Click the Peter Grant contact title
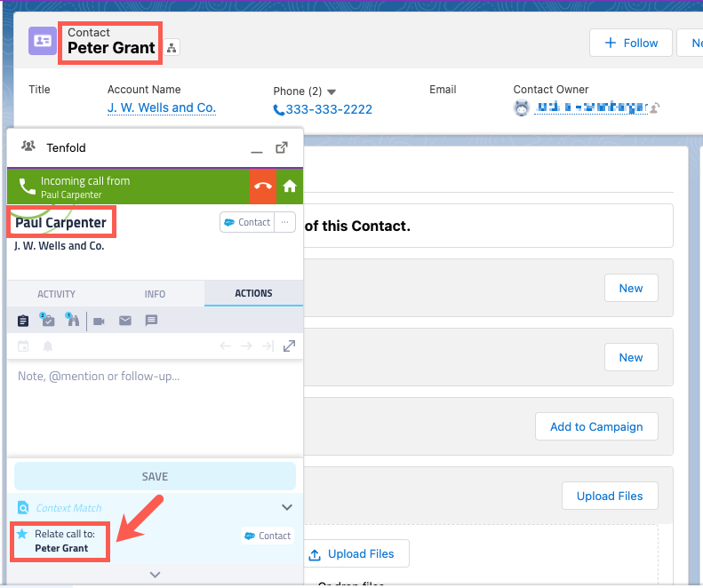The width and height of the screenshot is (703, 588). point(111,47)
